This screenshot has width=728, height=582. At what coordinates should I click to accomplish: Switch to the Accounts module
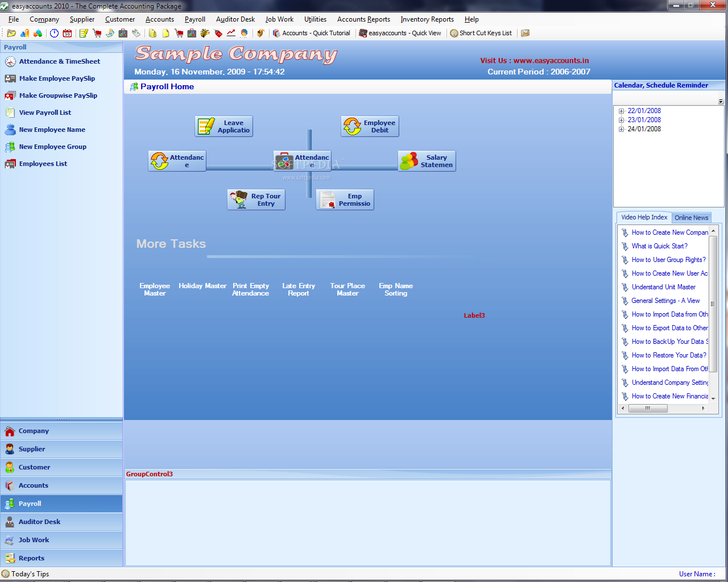(x=61, y=485)
